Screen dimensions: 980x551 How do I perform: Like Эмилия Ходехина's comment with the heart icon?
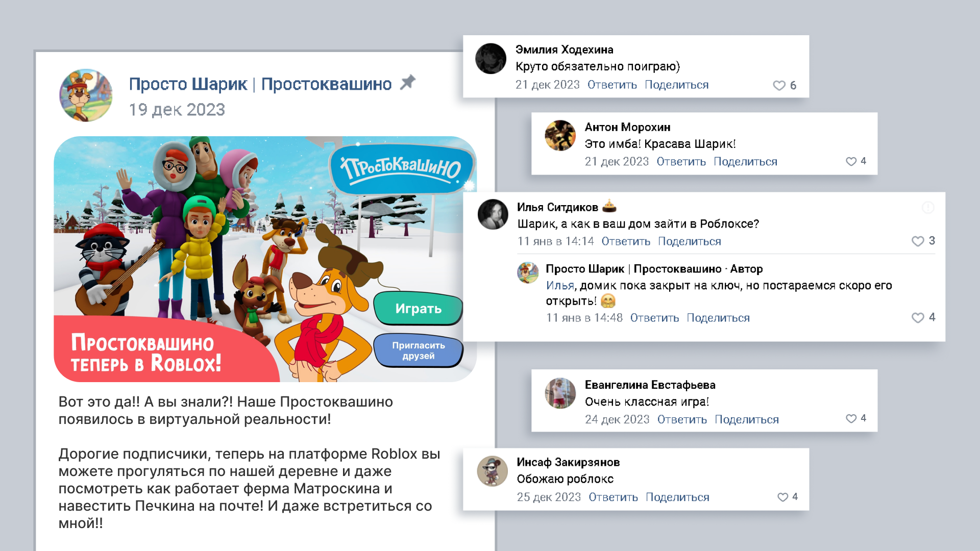[779, 86]
